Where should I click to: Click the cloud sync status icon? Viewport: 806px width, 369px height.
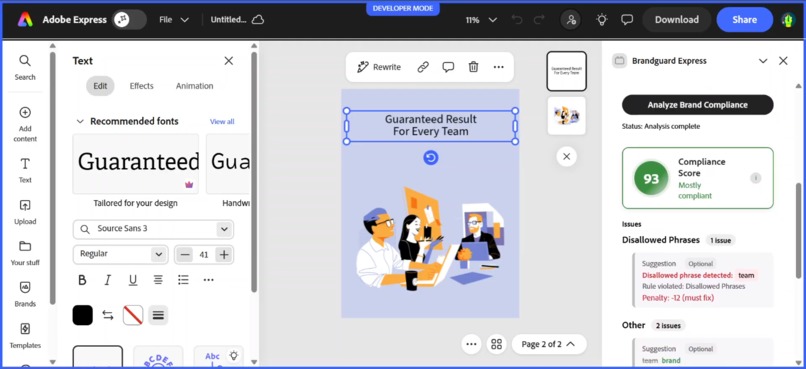pyautogui.click(x=258, y=20)
